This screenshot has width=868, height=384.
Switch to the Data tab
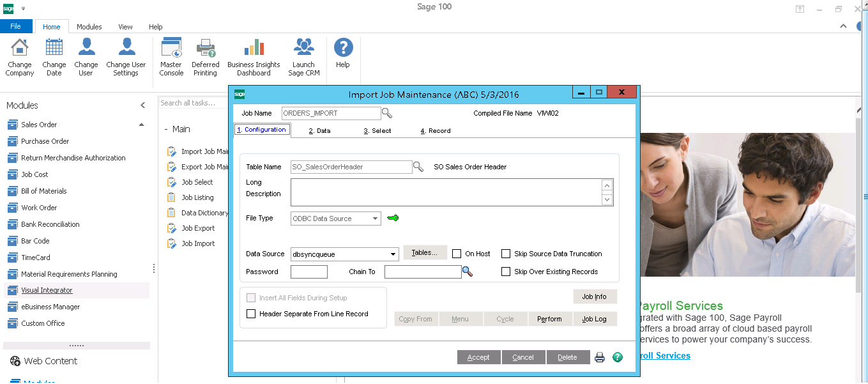[320, 130]
